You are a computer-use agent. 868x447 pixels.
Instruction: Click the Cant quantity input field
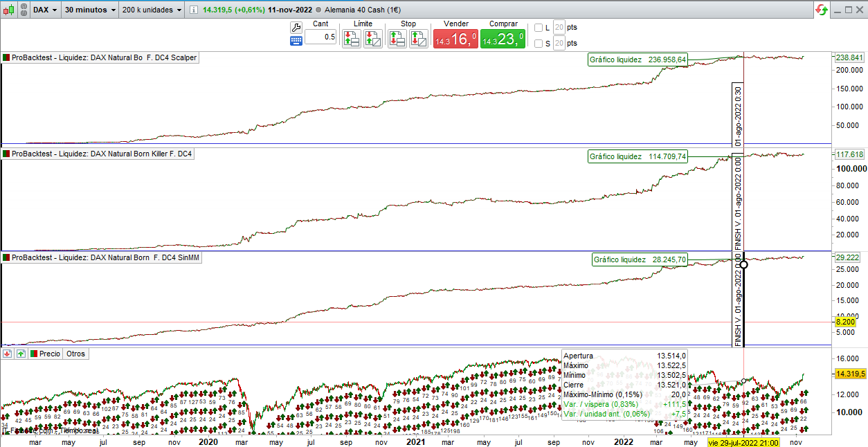click(320, 37)
